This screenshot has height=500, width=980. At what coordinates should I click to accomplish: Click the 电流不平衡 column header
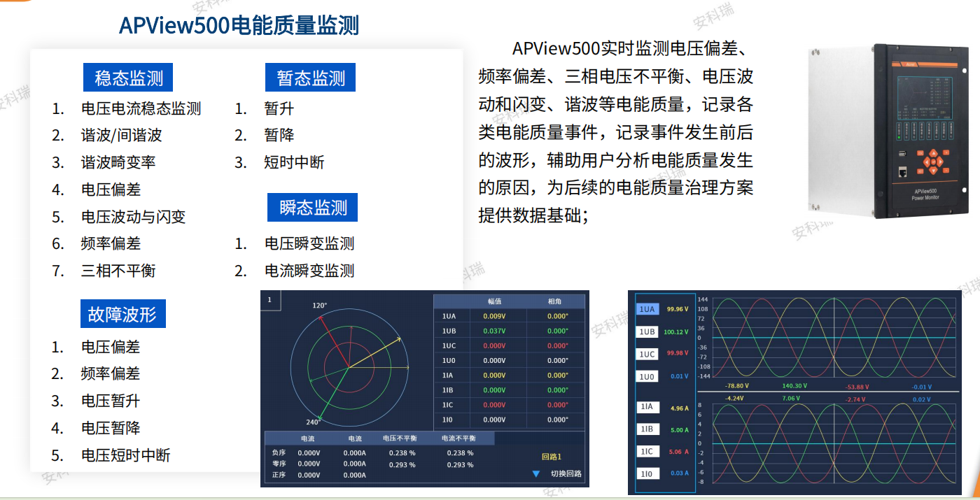click(458, 438)
